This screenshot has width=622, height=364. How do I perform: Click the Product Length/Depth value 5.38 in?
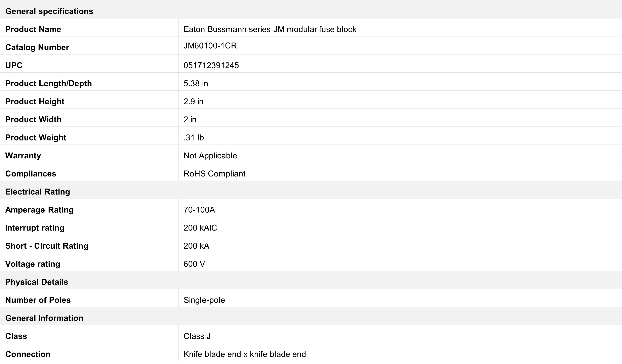196,83
